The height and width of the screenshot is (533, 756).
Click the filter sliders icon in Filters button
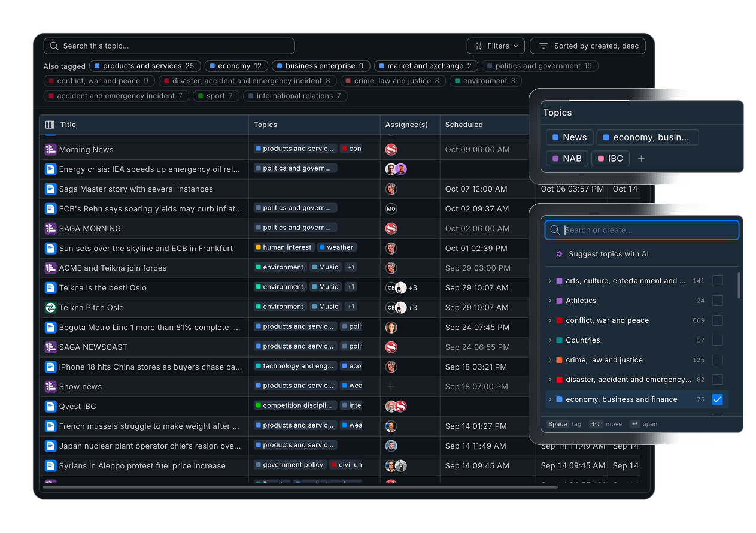point(479,46)
